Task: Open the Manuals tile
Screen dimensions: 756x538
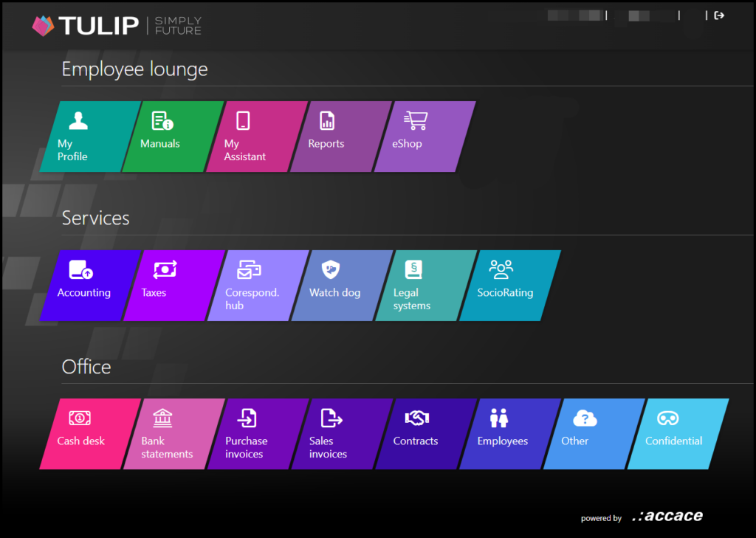Action: click(173, 137)
